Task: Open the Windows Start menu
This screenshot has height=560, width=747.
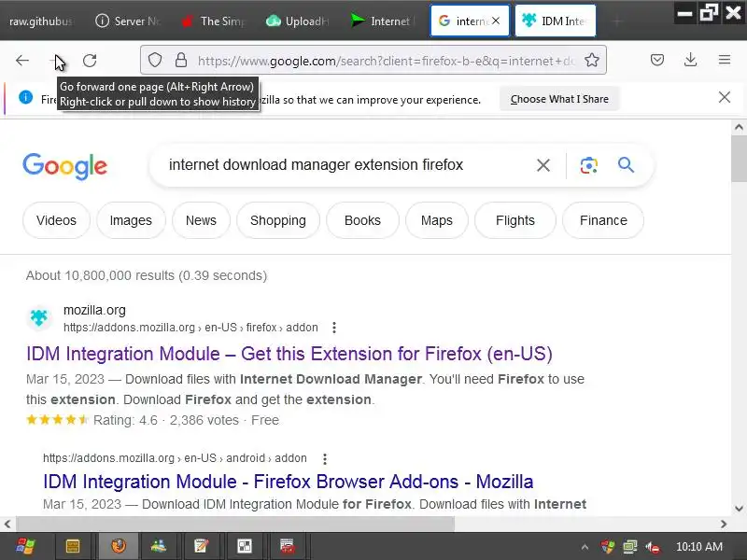Action: tap(25, 546)
